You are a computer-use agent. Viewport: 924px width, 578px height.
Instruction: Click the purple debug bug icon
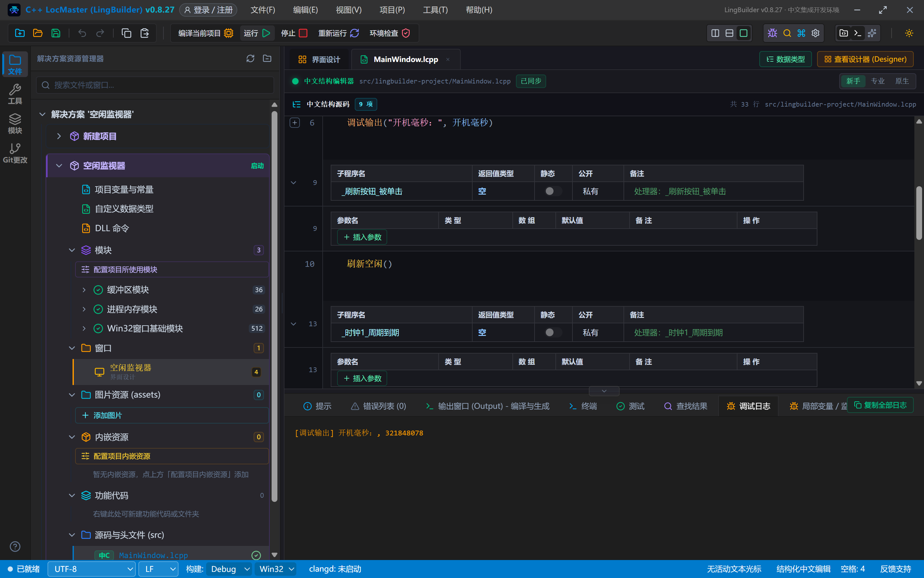click(x=772, y=33)
